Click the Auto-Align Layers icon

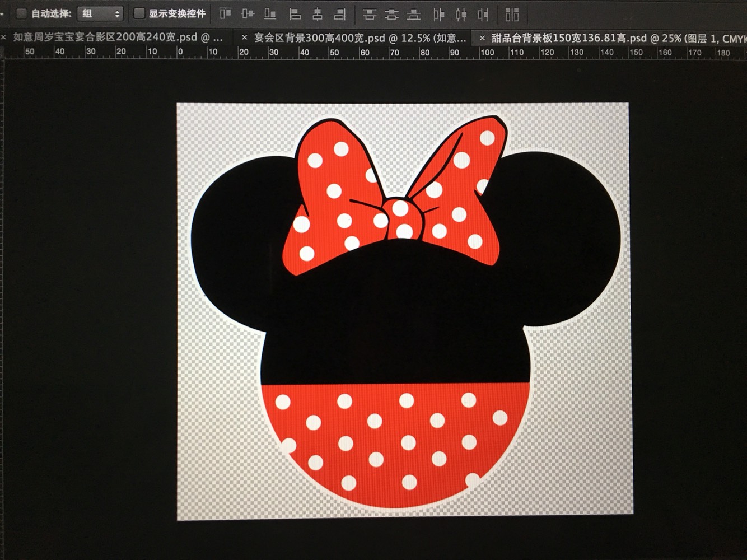click(x=512, y=14)
